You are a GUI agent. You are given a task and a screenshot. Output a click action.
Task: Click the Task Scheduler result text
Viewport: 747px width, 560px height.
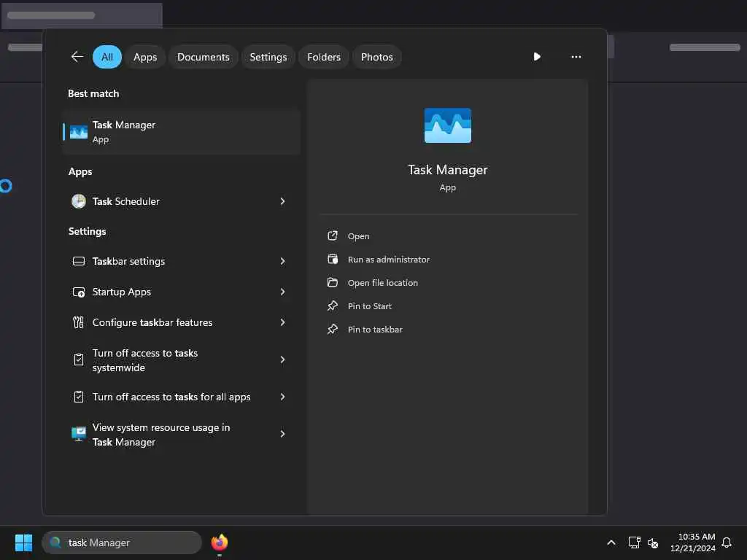(x=125, y=201)
